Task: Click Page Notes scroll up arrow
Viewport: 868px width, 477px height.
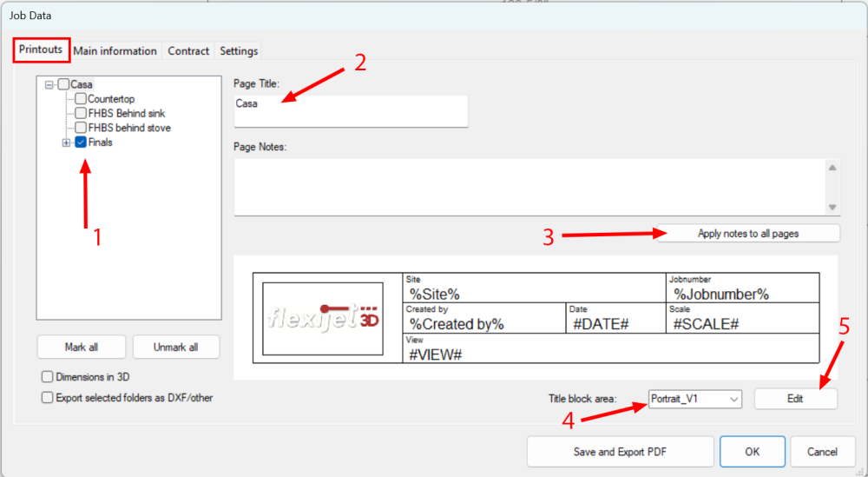Action: point(832,168)
